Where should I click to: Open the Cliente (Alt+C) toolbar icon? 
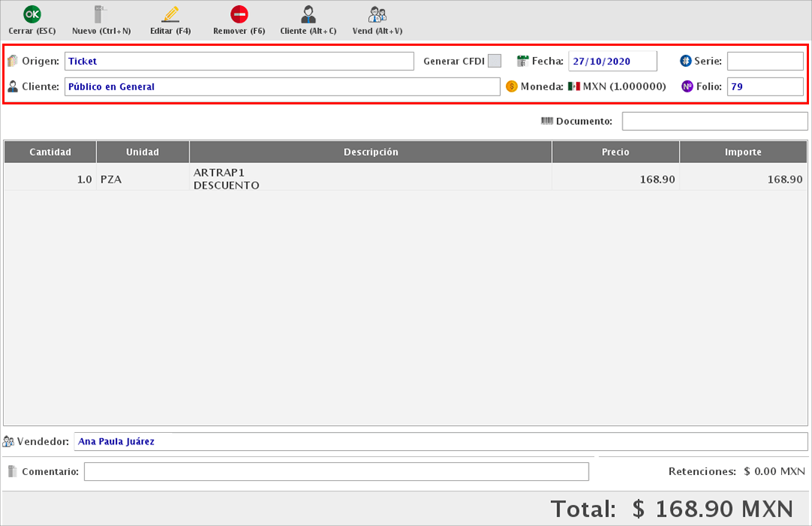point(308,14)
